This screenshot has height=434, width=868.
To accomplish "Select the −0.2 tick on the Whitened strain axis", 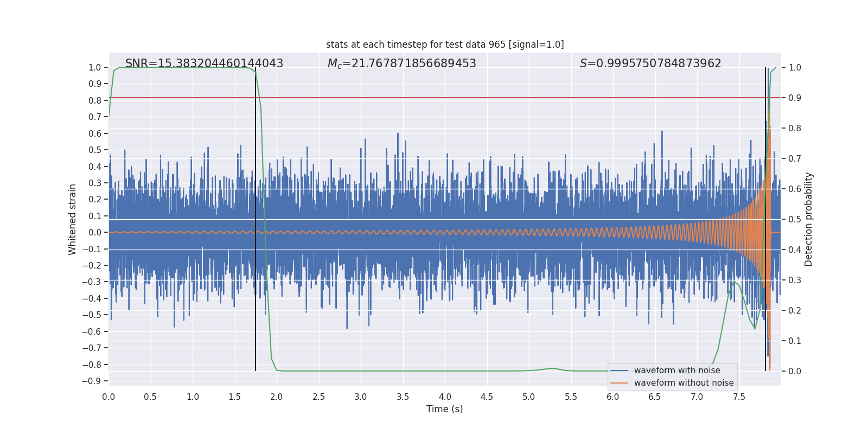I will coord(92,265).
